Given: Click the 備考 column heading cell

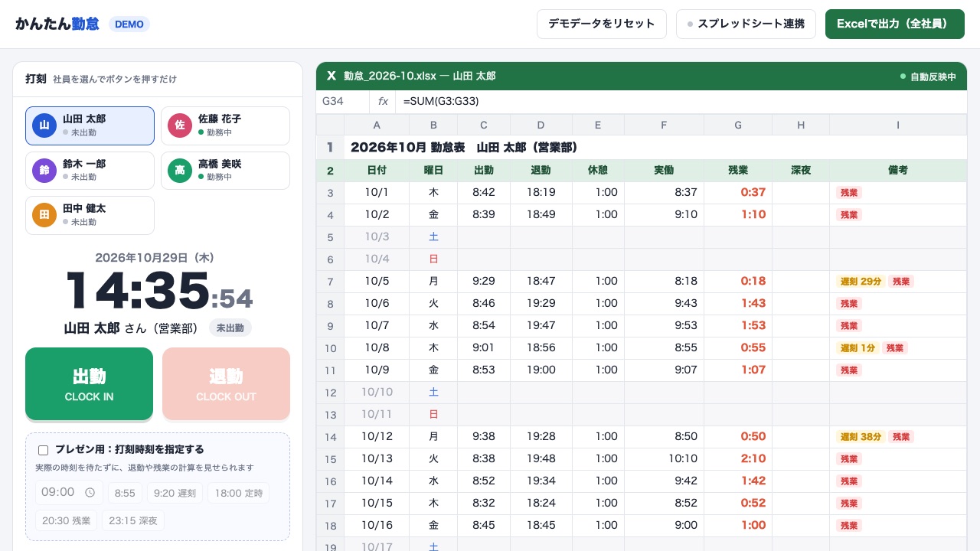Looking at the screenshot, I should 898,171.
